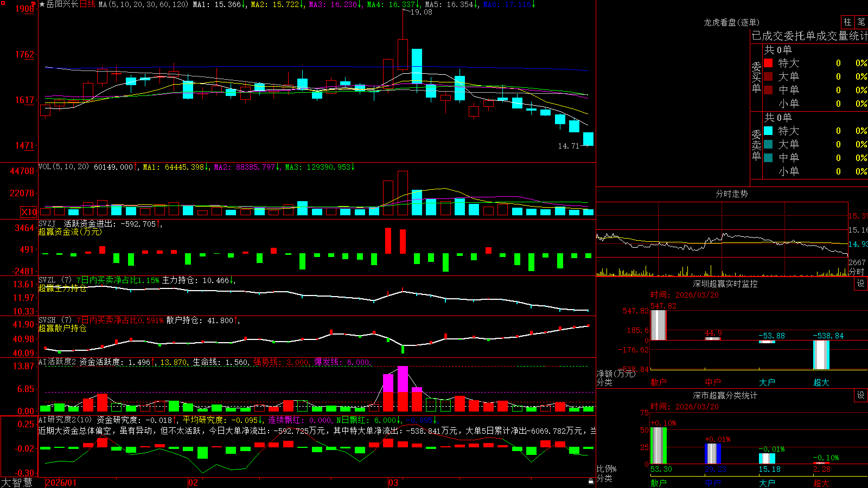Click the 超赢资金流(万元) indicator label
868x488 pixels.
70,232
